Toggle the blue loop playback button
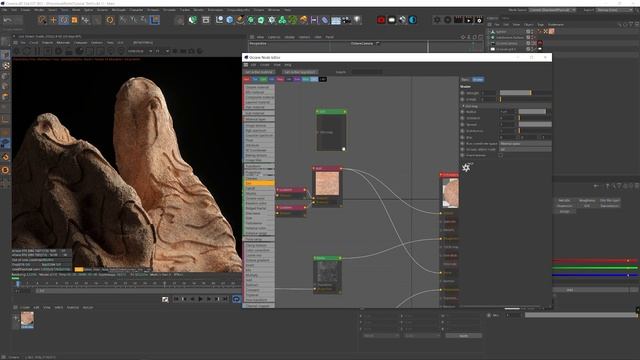 click(x=236, y=299)
